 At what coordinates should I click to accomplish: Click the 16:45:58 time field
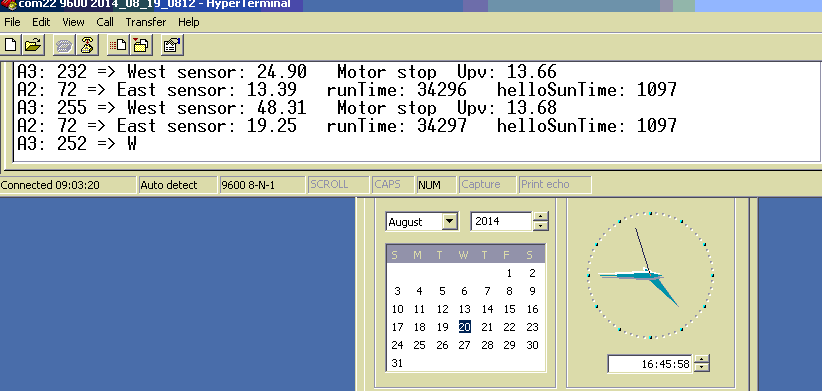pyautogui.click(x=650, y=364)
